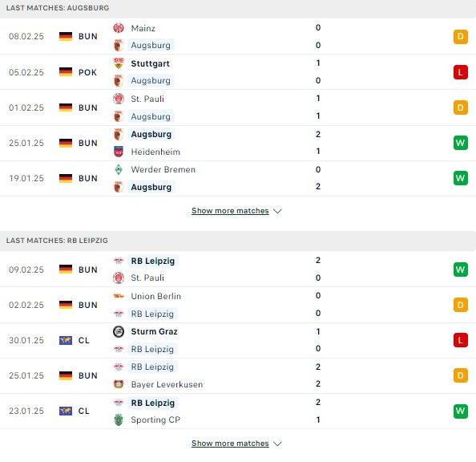Image resolution: width=476 pixels, height=462 pixels.
Task: Click Show more matches link under Augsburg
Action: (x=230, y=211)
